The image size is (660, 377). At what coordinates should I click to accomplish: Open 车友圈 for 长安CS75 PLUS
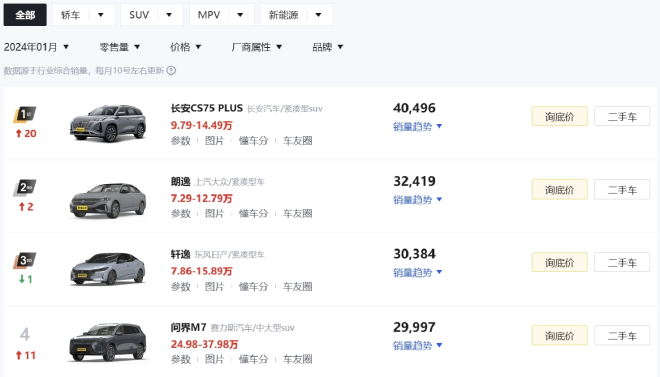pyautogui.click(x=298, y=141)
